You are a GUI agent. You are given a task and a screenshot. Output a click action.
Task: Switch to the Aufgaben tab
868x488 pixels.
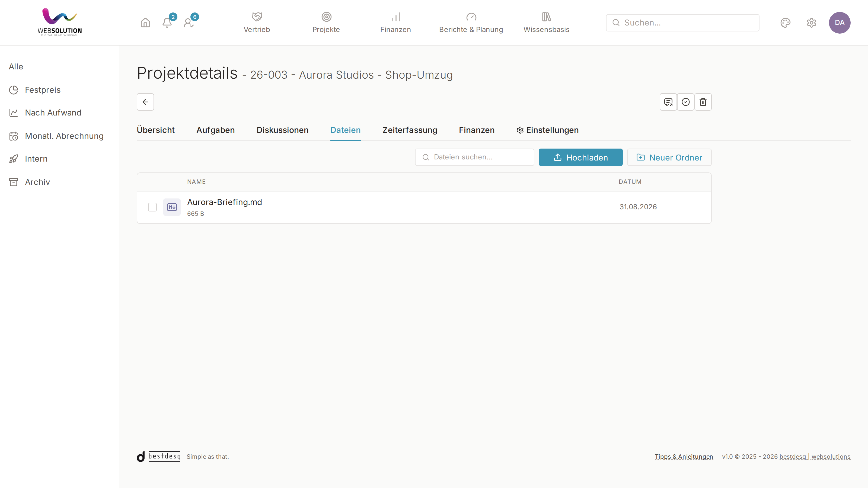click(215, 130)
